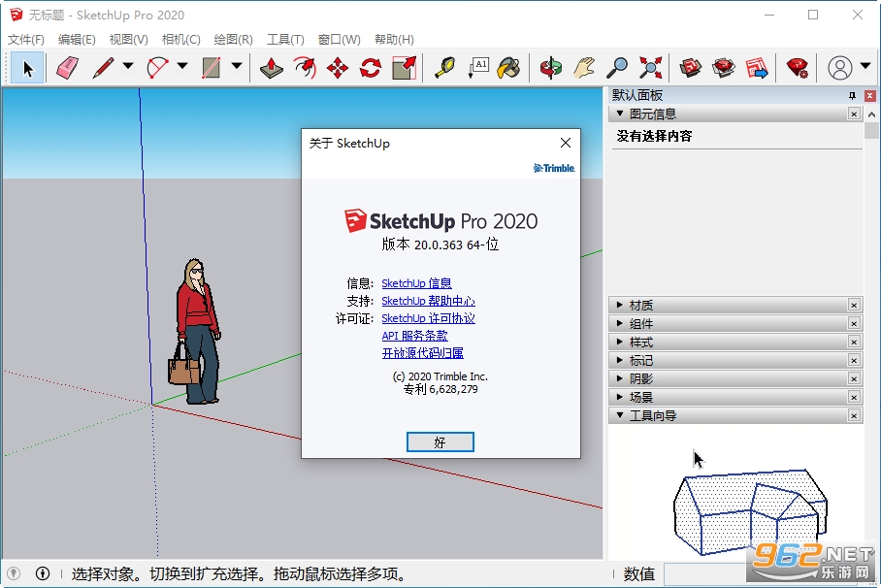The image size is (881, 588).
Task: Expand the 标记 panel section
Action: (x=620, y=360)
